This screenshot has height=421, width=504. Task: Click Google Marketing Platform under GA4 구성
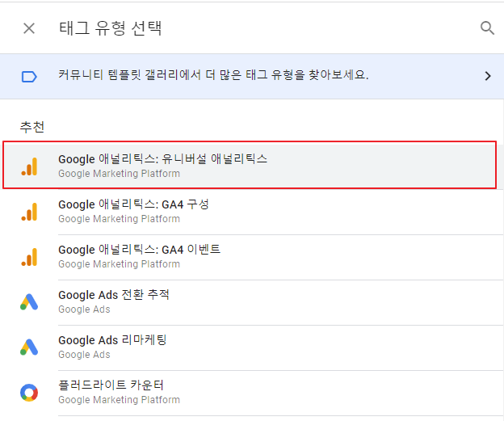[x=119, y=219]
